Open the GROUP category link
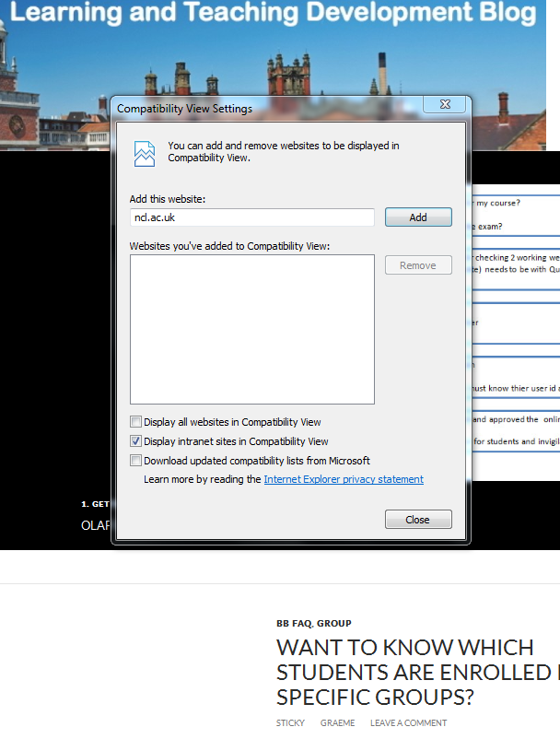The width and height of the screenshot is (560, 739). [x=333, y=624]
